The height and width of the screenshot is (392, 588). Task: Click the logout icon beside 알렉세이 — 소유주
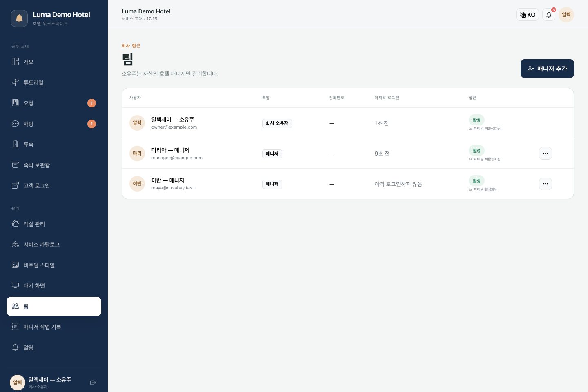[93, 383]
